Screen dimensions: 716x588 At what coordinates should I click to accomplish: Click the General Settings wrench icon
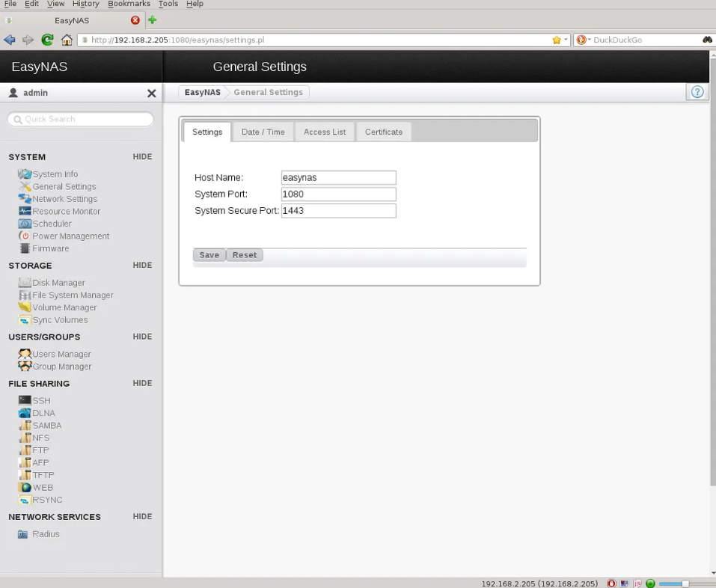coord(25,186)
